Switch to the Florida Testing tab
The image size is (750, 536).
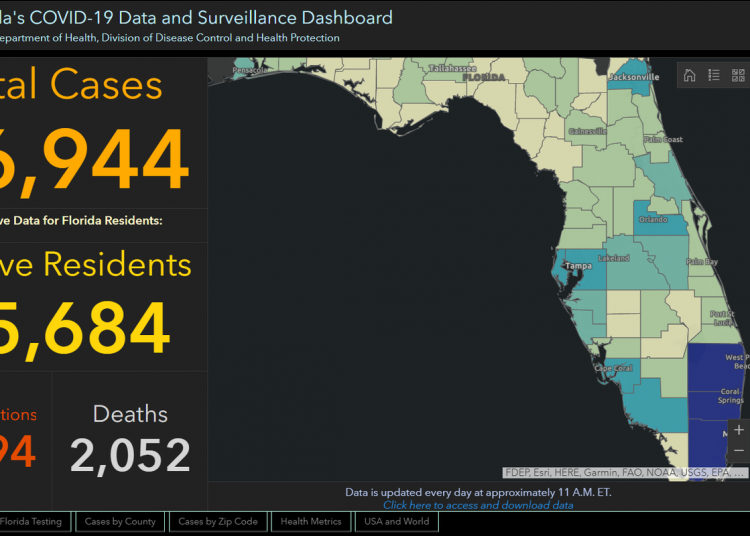click(33, 521)
